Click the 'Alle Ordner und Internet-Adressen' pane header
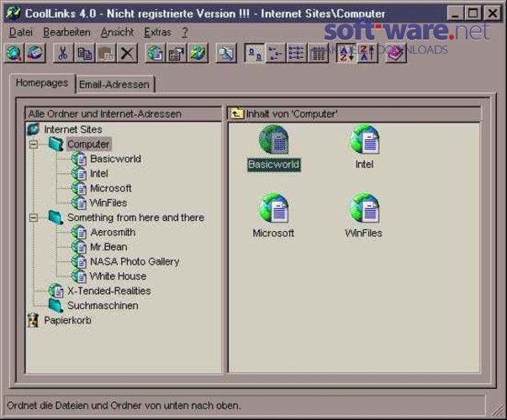Image resolution: width=507 pixels, height=420 pixels. [x=124, y=113]
